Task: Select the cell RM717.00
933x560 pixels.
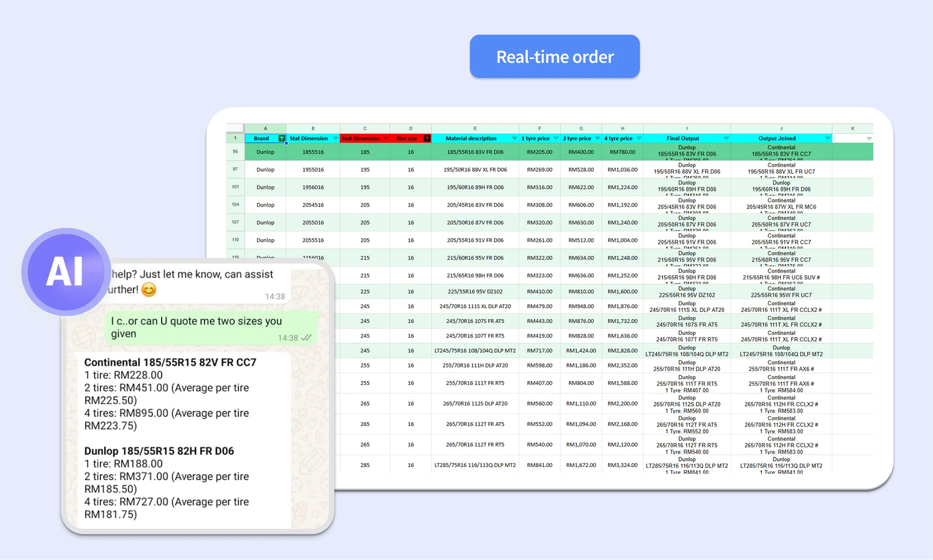Action: (x=539, y=351)
